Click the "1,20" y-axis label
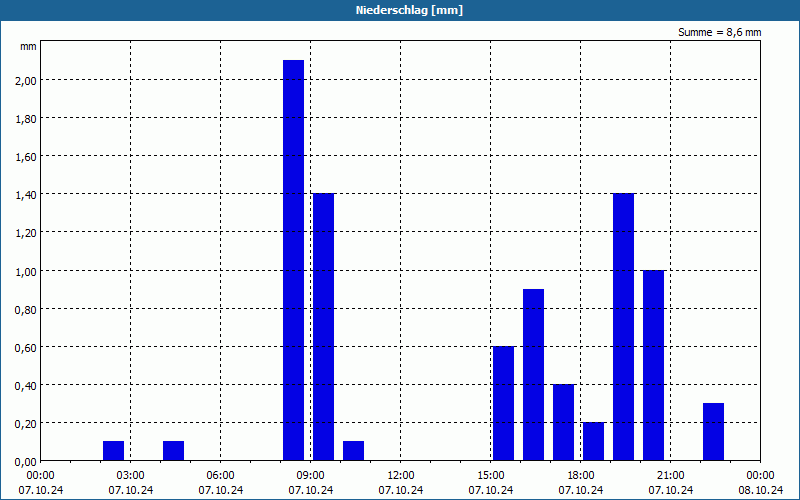This screenshot has height=500, width=800. point(26,233)
